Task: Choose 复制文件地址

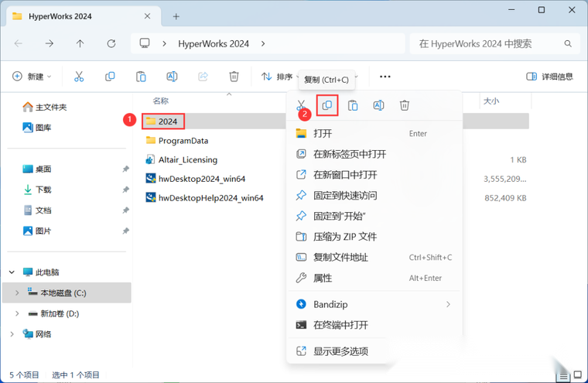Action: (x=374, y=258)
